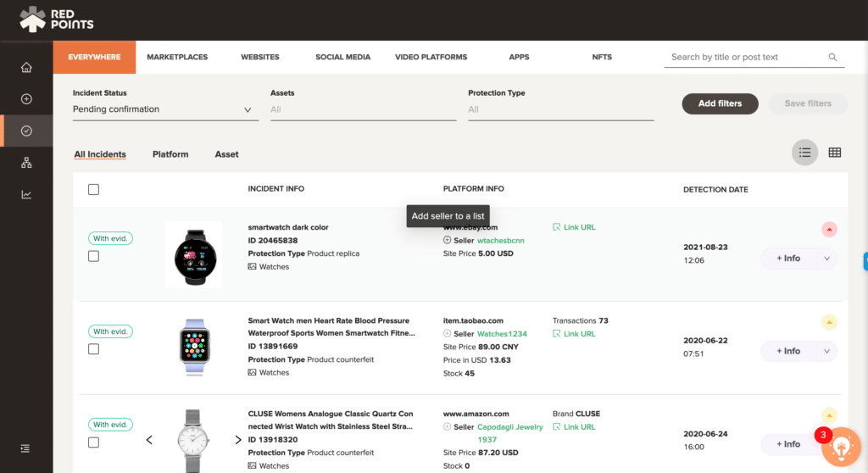This screenshot has height=473, width=868.
Task: Click image icon next to Watches in taobao row
Action: click(x=252, y=372)
